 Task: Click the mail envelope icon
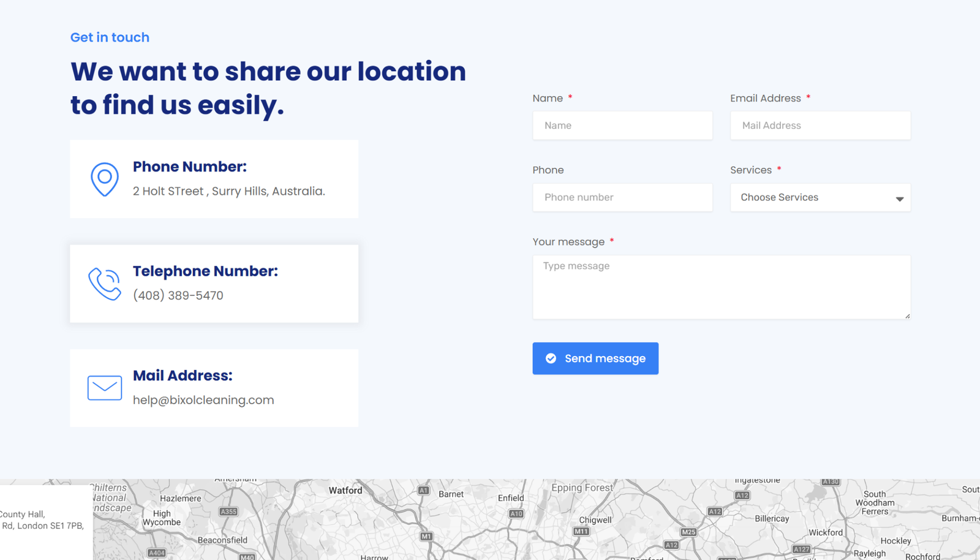point(105,388)
